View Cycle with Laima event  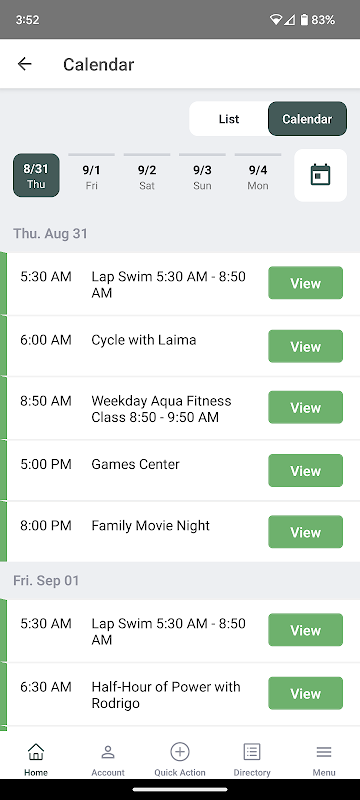pyautogui.click(x=305, y=346)
